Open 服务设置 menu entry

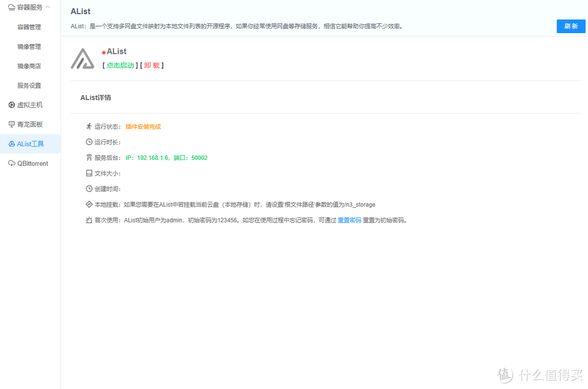pos(29,85)
